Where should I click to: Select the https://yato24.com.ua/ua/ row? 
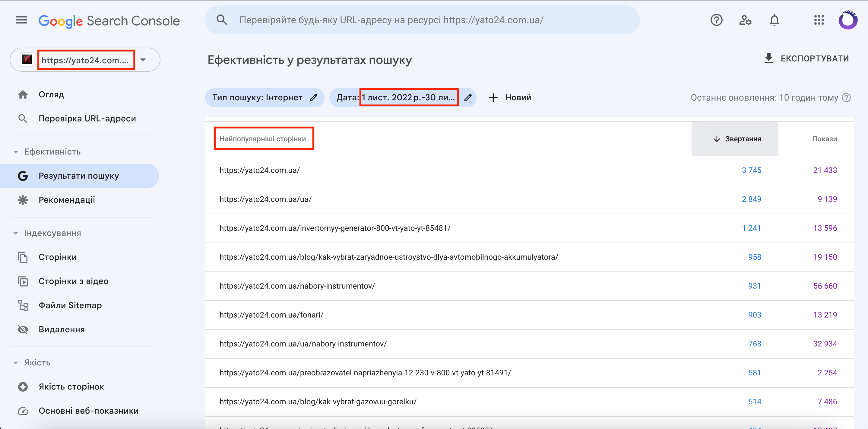click(529, 199)
